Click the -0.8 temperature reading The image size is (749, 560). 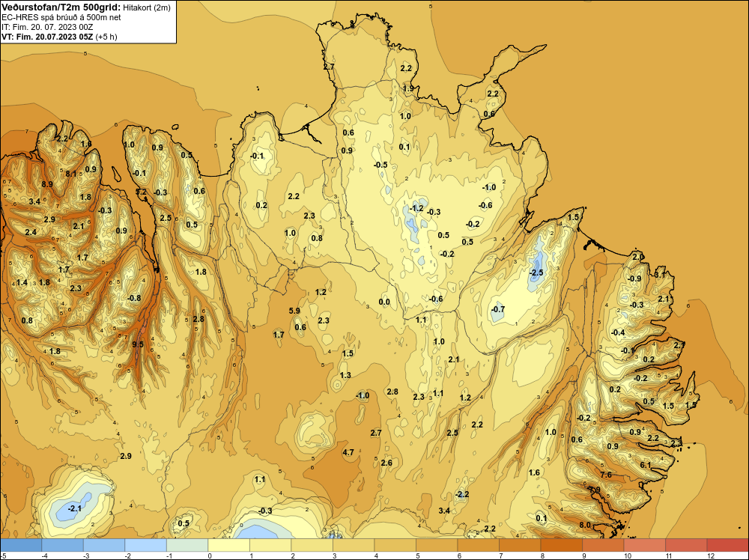[x=134, y=298]
